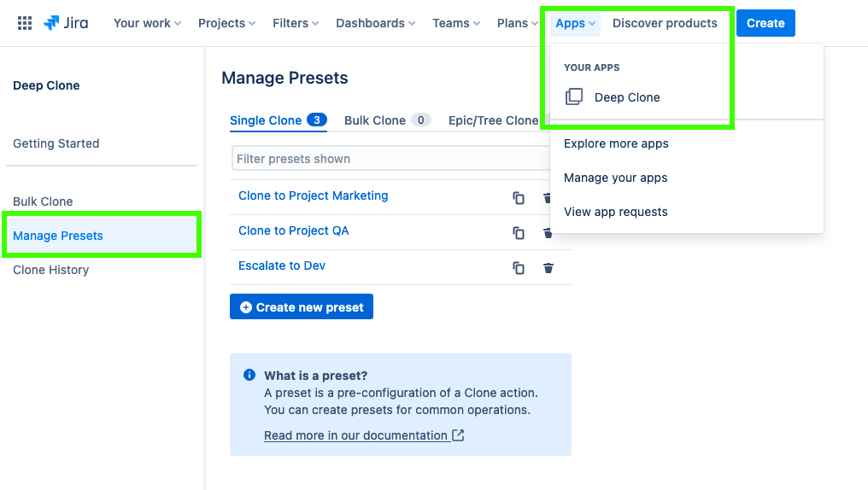The height and width of the screenshot is (490, 868).
Task: Expand the Dashboards dropdown
Action: pos(375,23)
